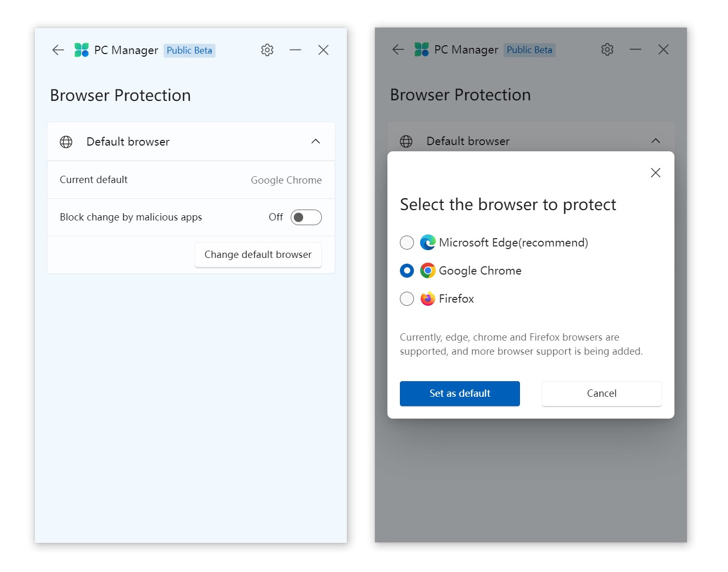Click the Google Chrome browser icon
Viewport: 728px width, 572px height.
coord(428,270)
